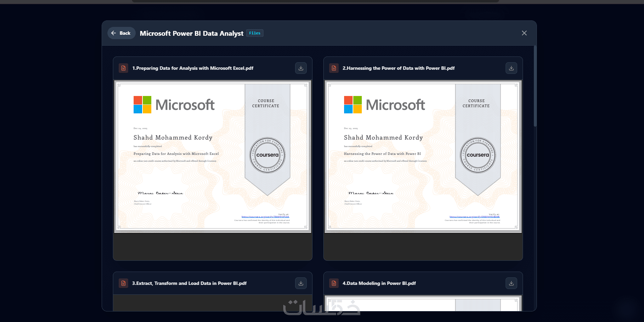Open the Coursera verify link on Power BI certificate
The image size is (644, 322).
click(x=475, y=217)
